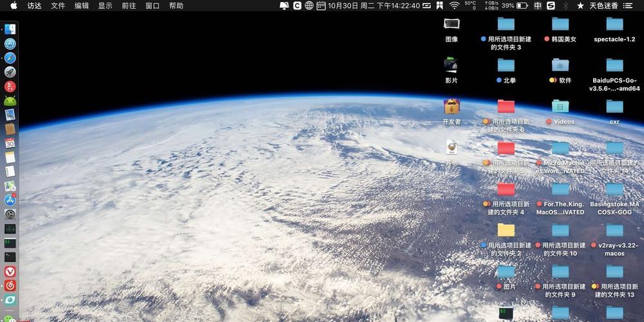This screenshot has width=644, height=322.
Task: Open the 窗口 menu
Action: pos(153,6)
